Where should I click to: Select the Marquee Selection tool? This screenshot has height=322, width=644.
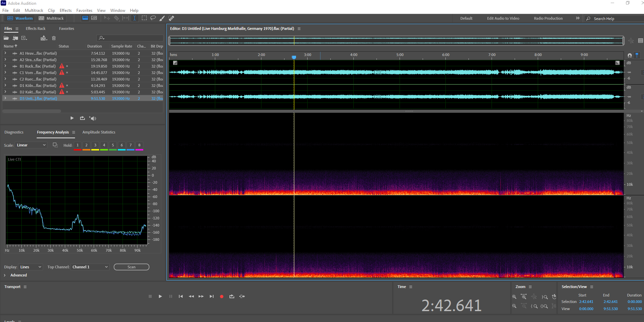[x=144, y=18]
